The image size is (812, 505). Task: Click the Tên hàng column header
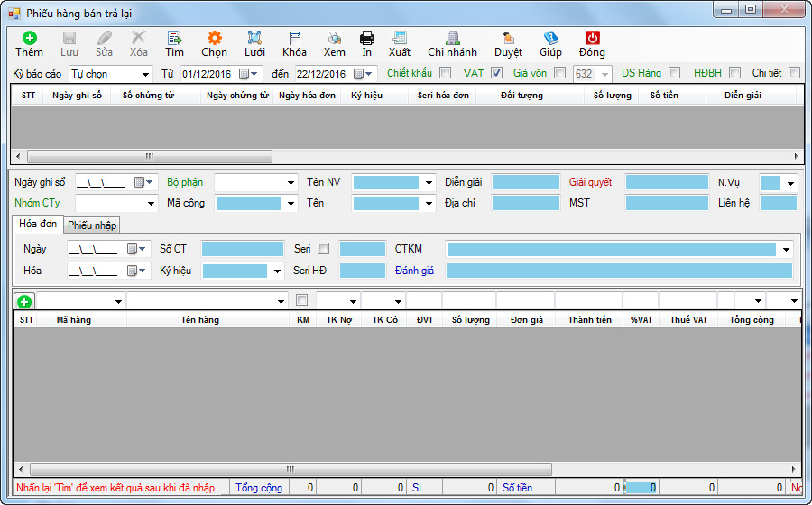[x=200, y=320]
